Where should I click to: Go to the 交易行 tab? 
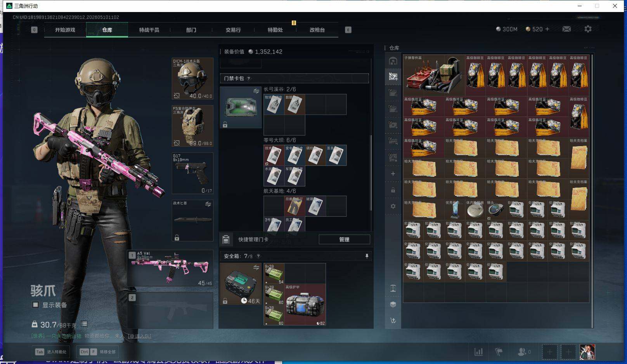click(x=233, y=30)
